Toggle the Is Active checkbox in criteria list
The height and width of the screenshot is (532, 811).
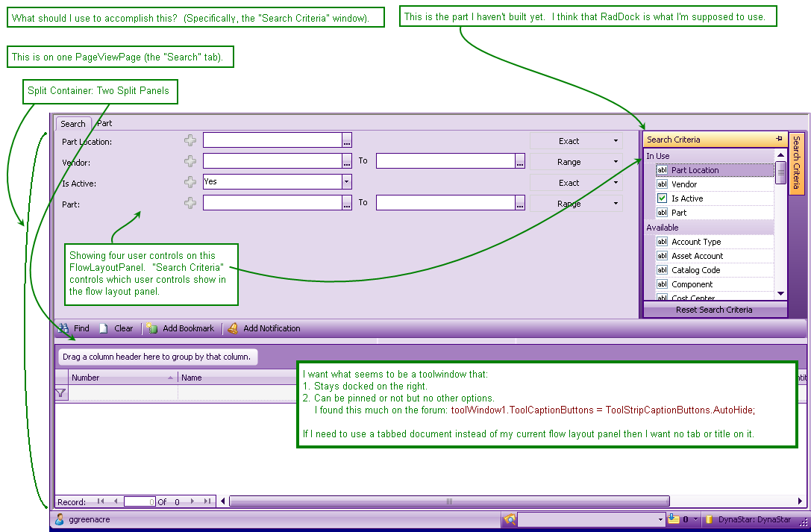pos(662,198)
